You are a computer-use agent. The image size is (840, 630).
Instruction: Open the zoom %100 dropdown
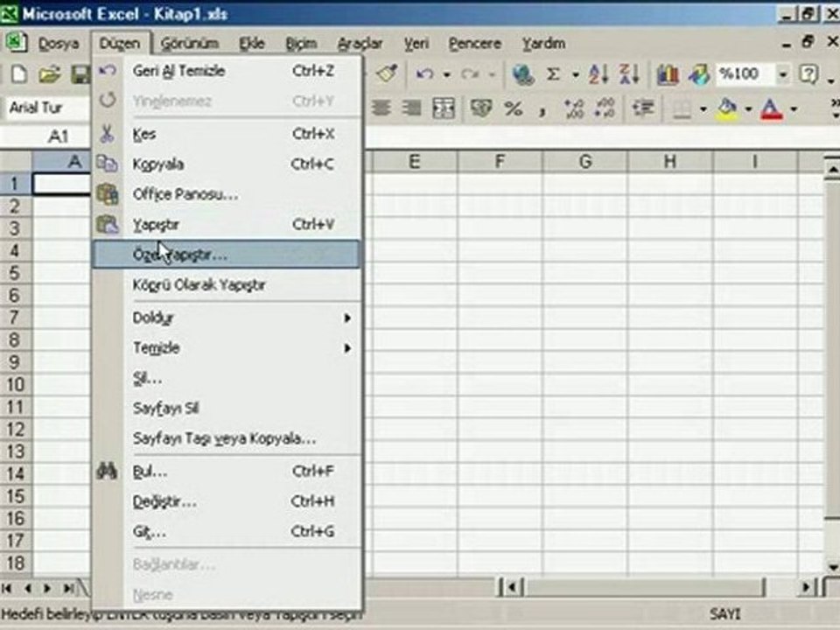(782, 73)
